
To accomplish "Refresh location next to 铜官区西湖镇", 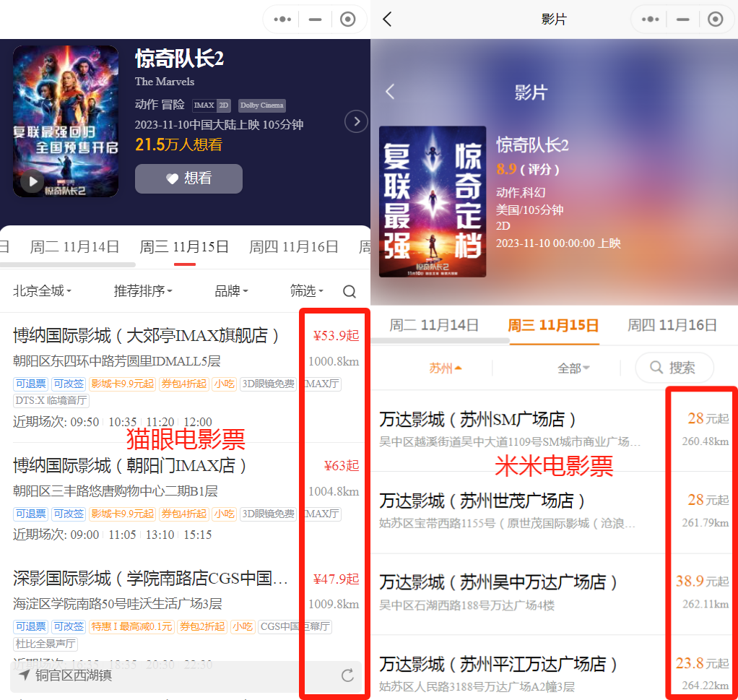I will click(347, 675).
